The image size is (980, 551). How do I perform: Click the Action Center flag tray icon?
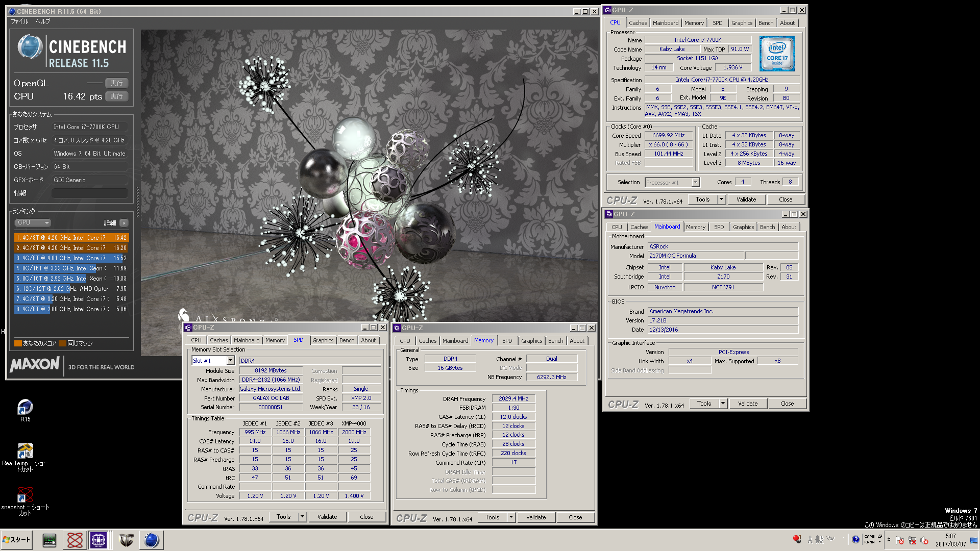pyautogui.click(x=899, y=541)
